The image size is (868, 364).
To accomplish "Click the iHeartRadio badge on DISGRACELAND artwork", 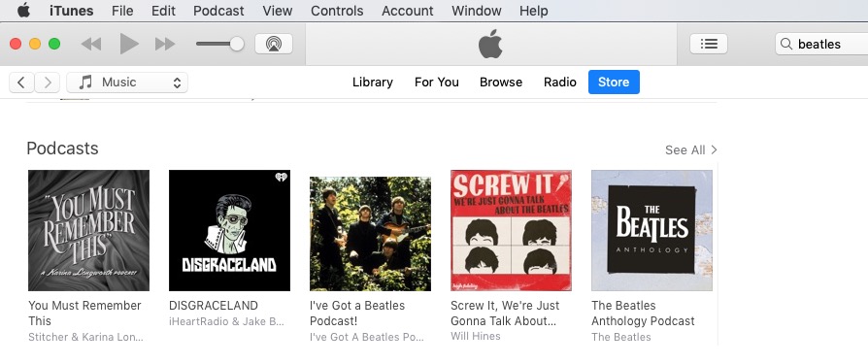I will [281, 178].
